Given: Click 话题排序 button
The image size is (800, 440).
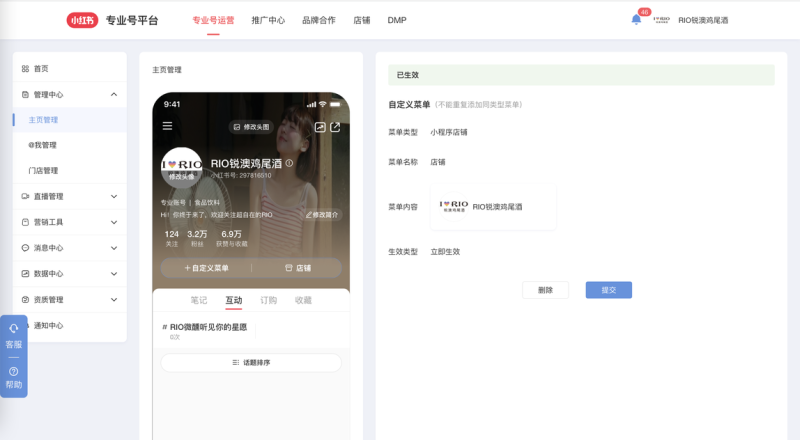Looking at the screenshot, I should [251, 362].
